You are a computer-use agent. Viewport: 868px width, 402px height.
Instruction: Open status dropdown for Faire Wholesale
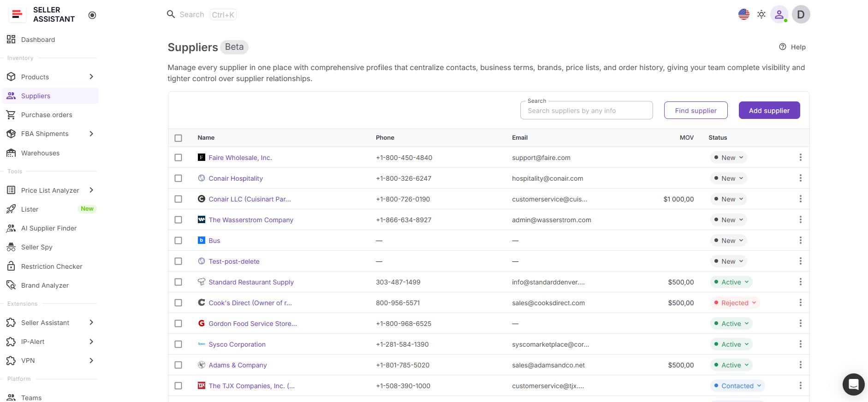(x=729, y=158)
